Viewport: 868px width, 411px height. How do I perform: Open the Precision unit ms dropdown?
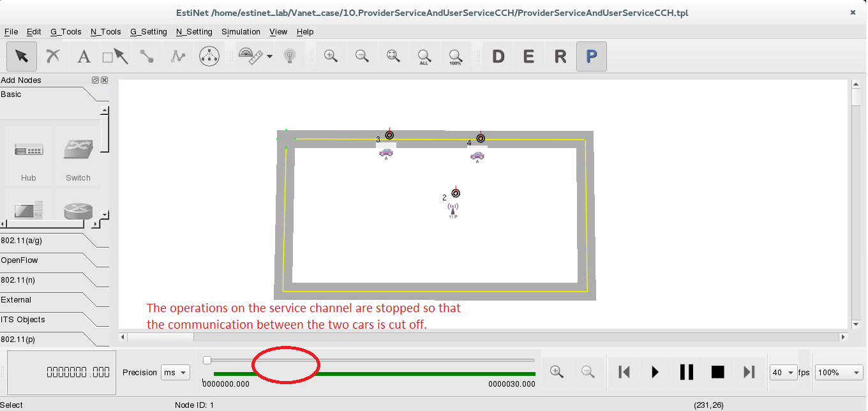[176, 373]
